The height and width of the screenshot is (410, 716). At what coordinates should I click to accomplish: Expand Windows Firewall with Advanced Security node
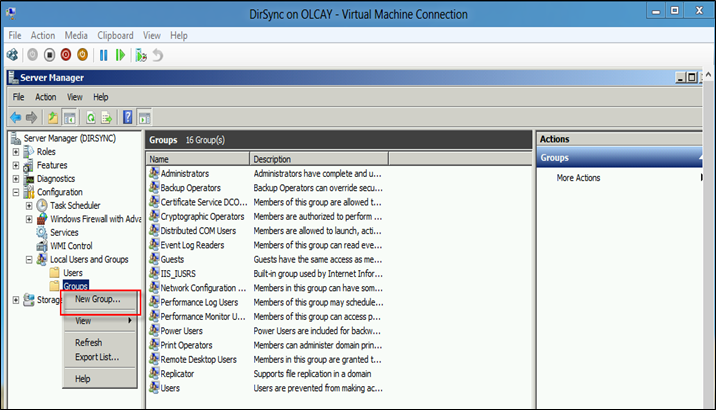(x=29, y=219)
